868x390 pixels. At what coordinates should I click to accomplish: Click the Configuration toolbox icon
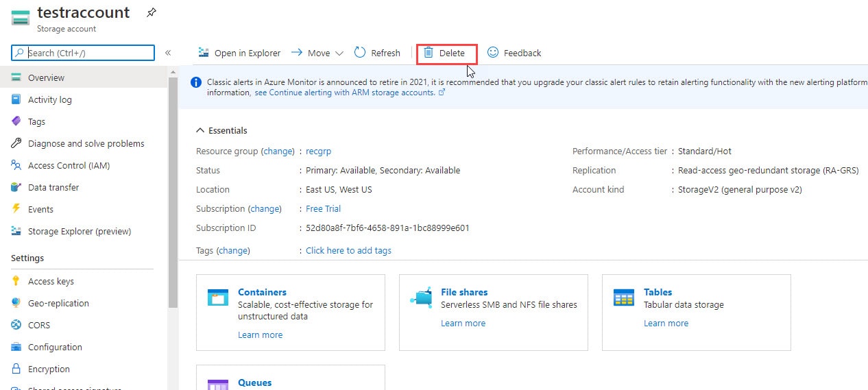click(16, 347)
